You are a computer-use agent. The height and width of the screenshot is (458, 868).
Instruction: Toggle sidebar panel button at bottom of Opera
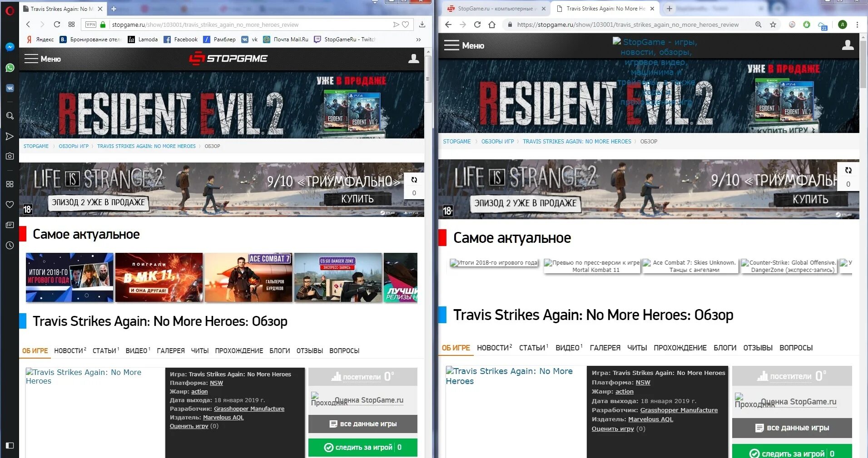click(10, 445)
